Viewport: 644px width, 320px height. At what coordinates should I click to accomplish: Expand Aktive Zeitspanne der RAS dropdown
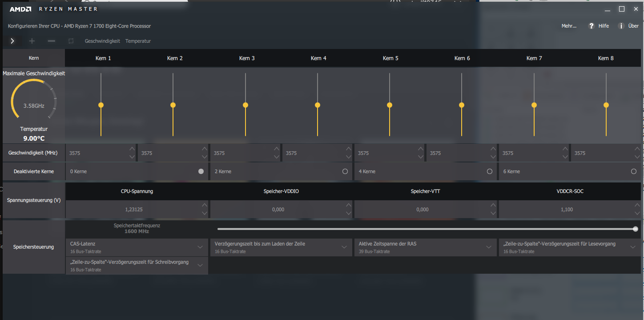[488, 247]
